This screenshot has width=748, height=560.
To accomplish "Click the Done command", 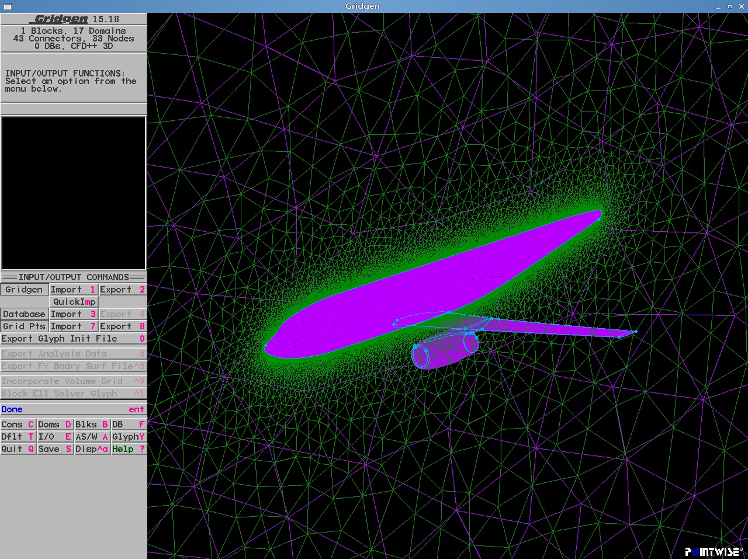I will 73,409.
